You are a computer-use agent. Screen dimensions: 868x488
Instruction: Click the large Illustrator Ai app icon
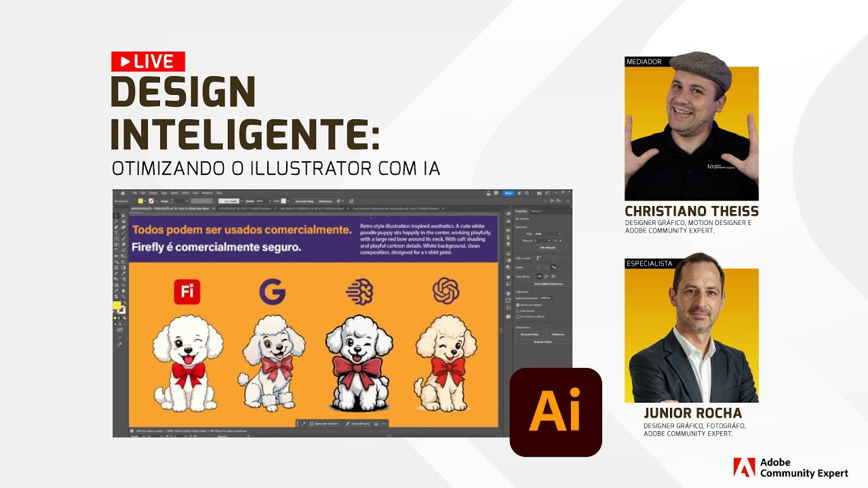point(556,412)
